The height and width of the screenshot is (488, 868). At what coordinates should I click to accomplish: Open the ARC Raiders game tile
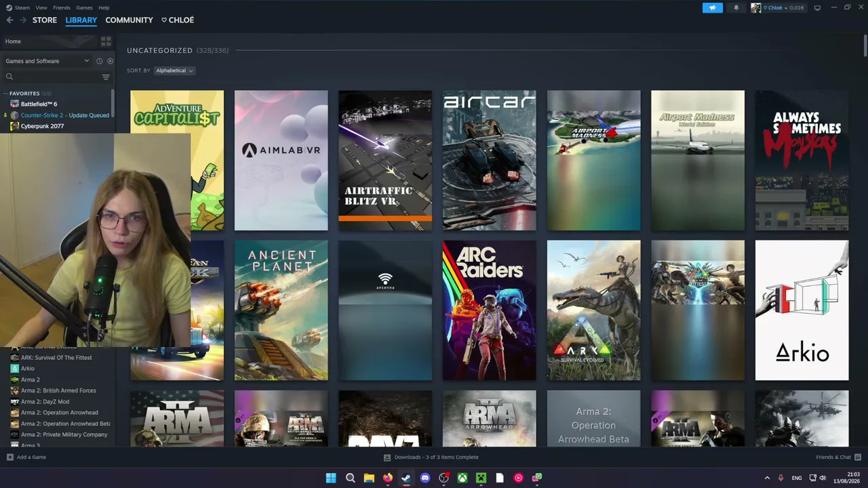click(489, 310)
